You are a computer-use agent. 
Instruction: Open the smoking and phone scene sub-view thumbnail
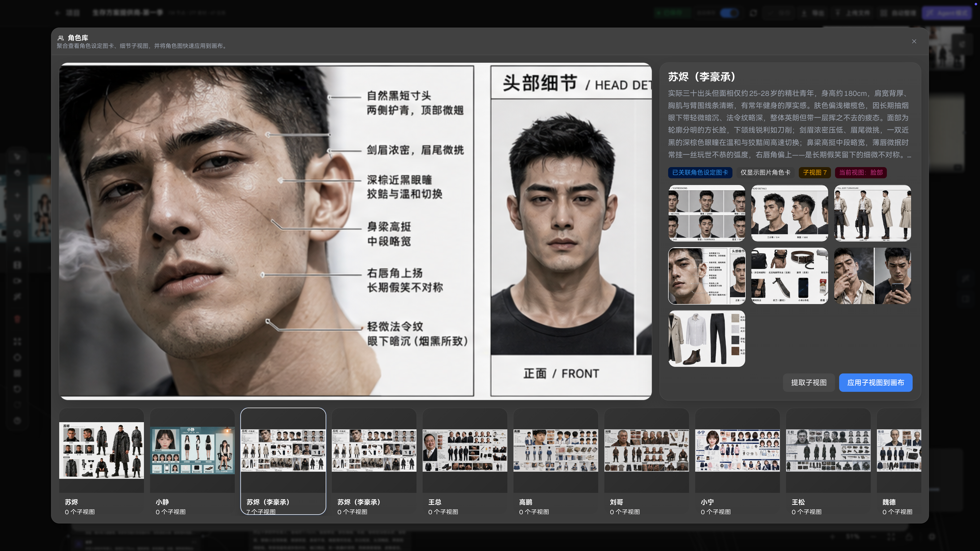click(x=872, y=276)
